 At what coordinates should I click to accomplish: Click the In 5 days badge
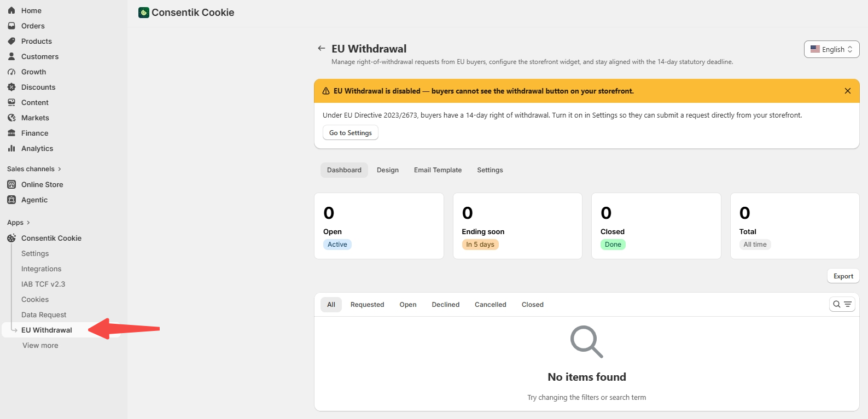480,245
